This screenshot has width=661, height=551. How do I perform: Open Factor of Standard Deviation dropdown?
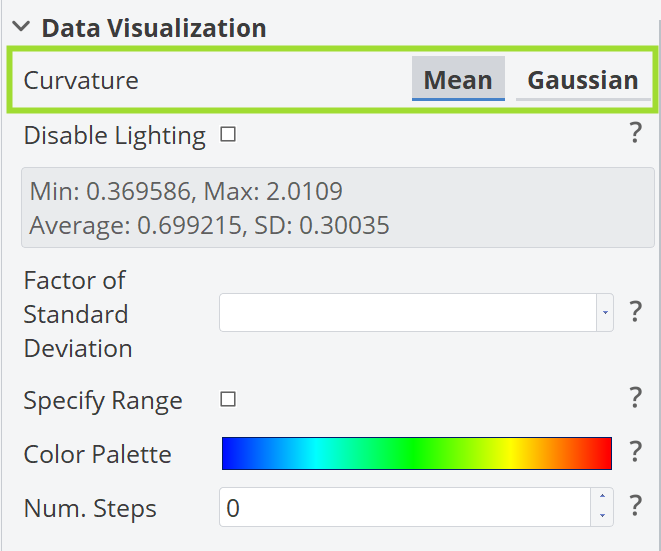pos(605,312)
